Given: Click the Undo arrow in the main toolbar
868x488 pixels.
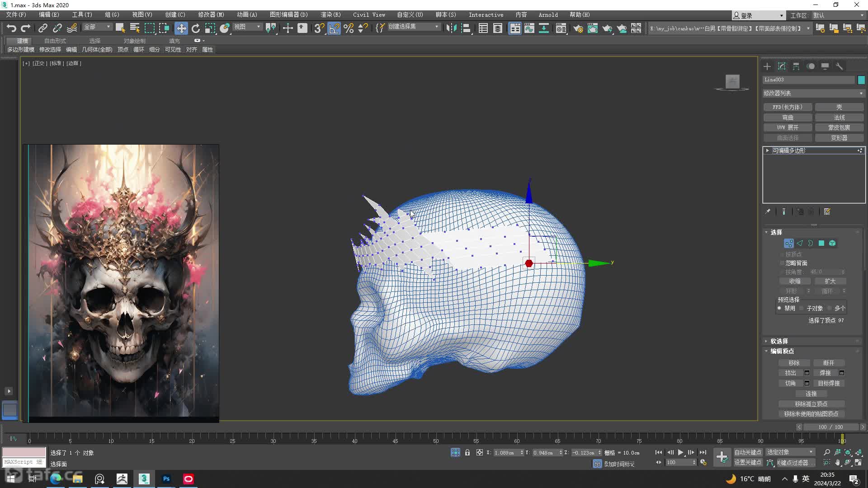Looking at the screenshot, I should (x=11, y=28).
